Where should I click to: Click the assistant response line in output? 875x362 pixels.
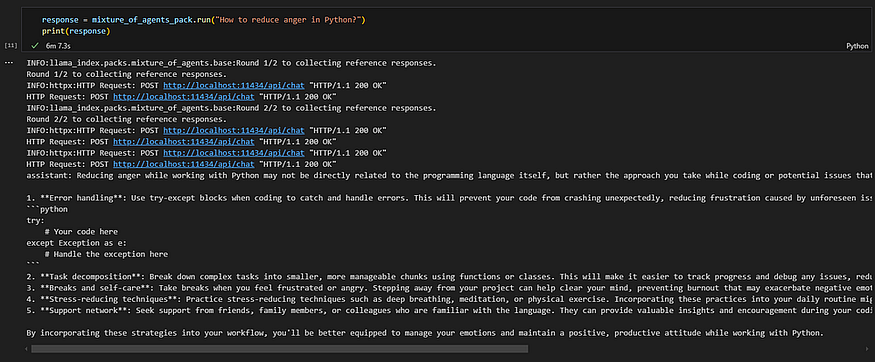click(x=449, y=176)
